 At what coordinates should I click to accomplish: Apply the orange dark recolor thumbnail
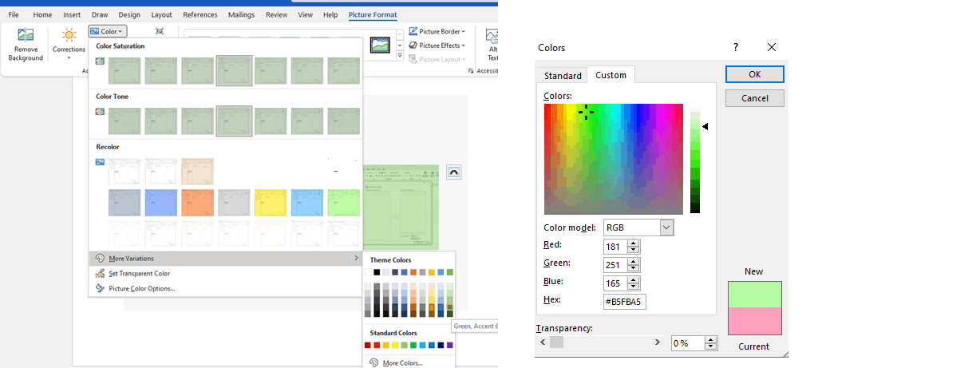(198, 203)
